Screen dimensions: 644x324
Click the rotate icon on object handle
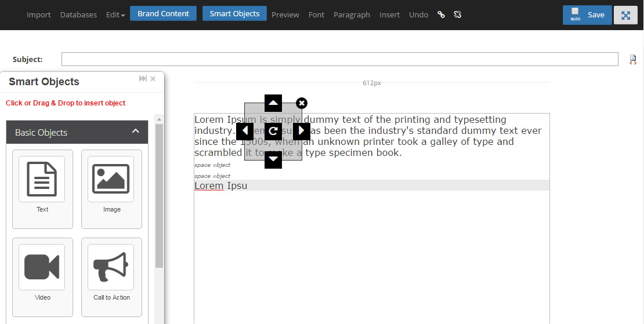point(273,131)
